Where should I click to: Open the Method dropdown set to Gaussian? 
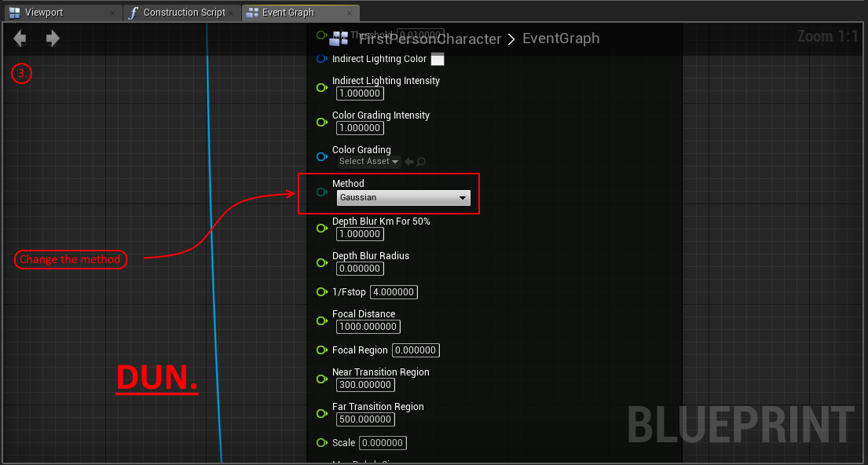[404, 198]
